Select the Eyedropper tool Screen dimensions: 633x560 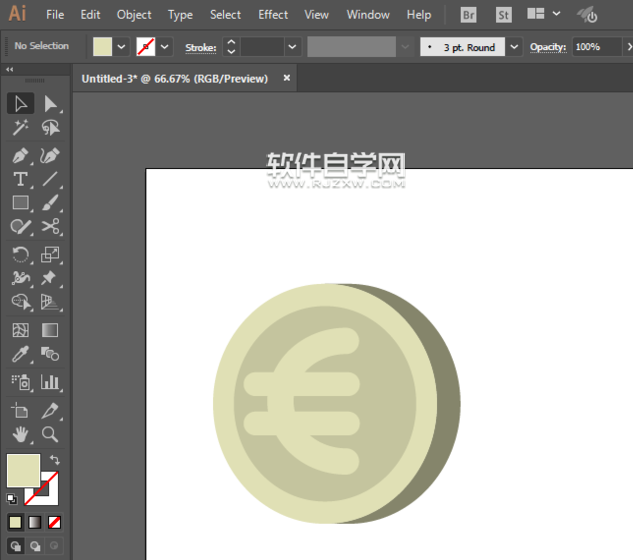pyautogui.click(x=20, y=355)
